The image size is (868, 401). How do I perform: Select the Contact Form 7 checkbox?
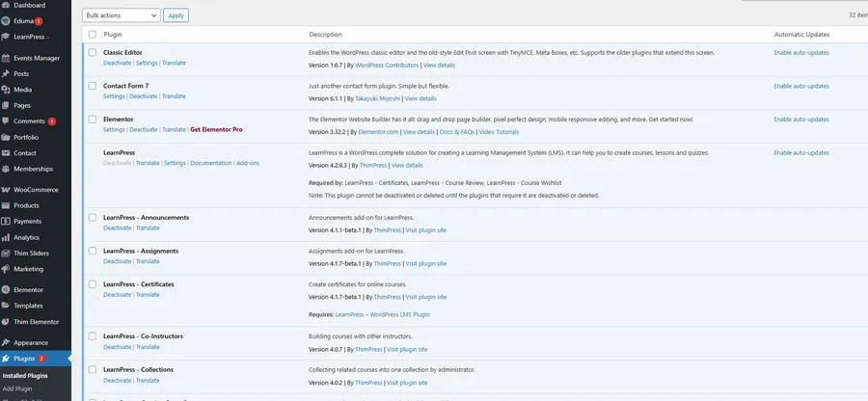[93, 86]
